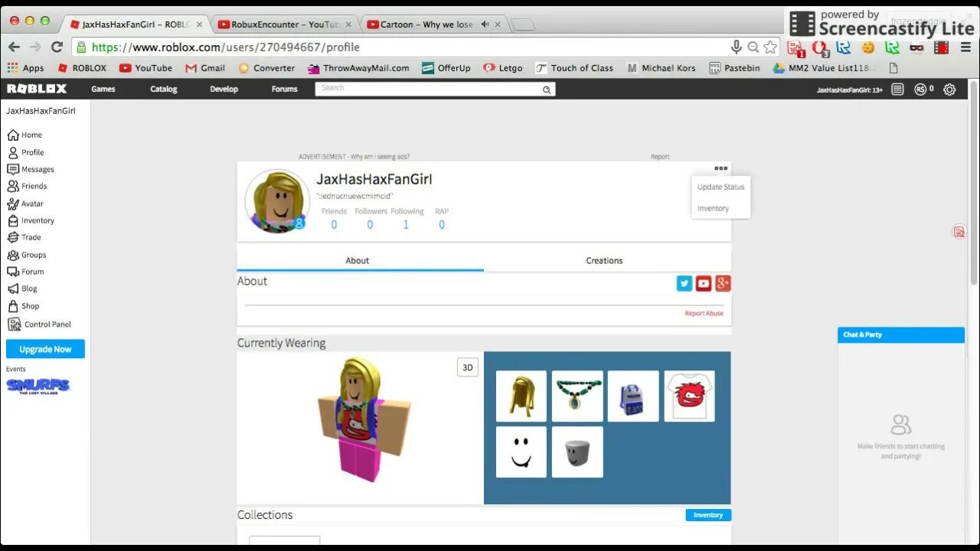This screenshot has width=980, height=551.
Task: Open the settings gear in Roblox header
Action: click(949, 90)
